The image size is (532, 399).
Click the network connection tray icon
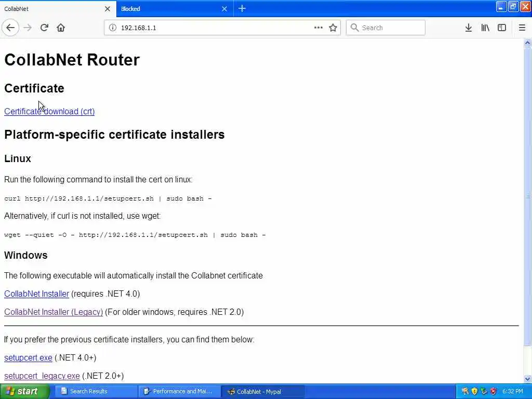pos(484,391)
